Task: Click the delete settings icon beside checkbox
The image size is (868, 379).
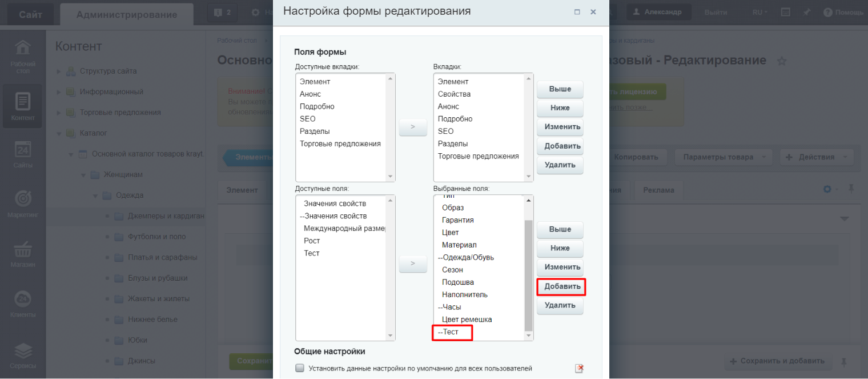Action: point(579,369)
